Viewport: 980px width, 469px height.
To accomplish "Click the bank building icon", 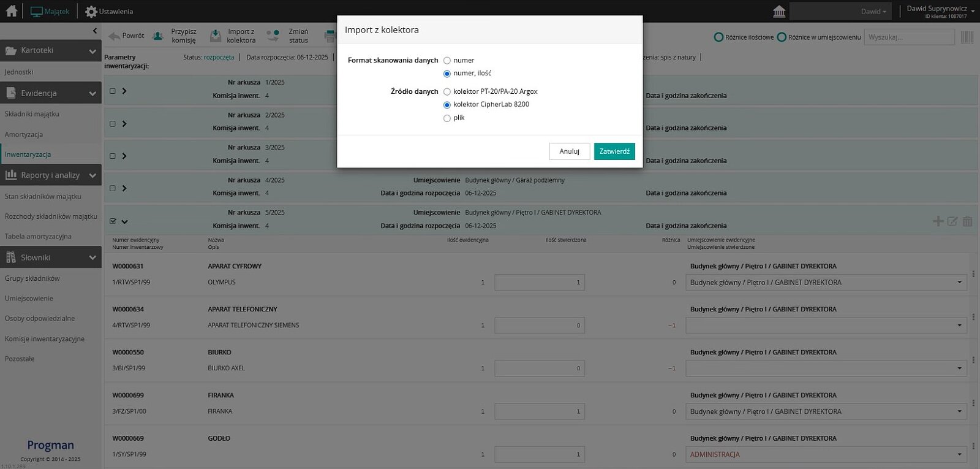I will (779, 12).
